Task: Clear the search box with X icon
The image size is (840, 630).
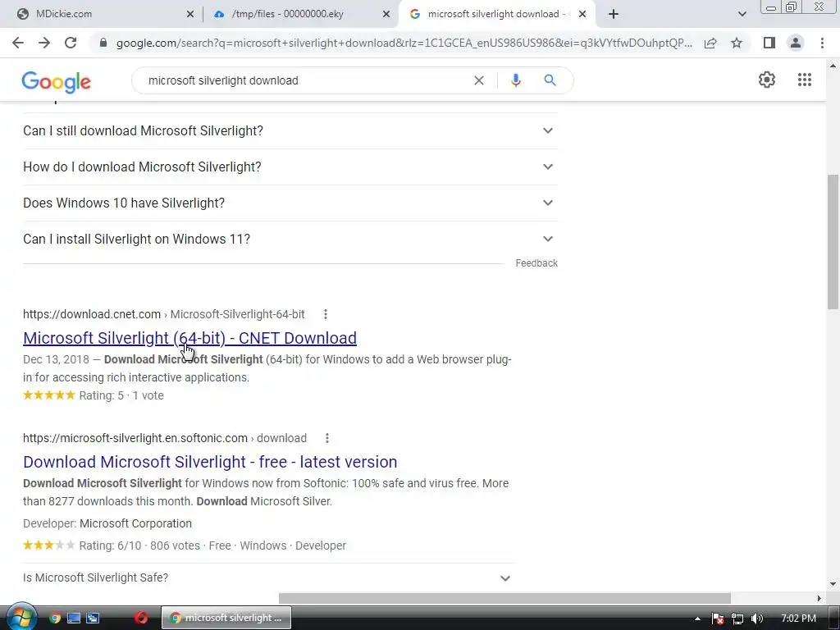Action: coord(479,80)
